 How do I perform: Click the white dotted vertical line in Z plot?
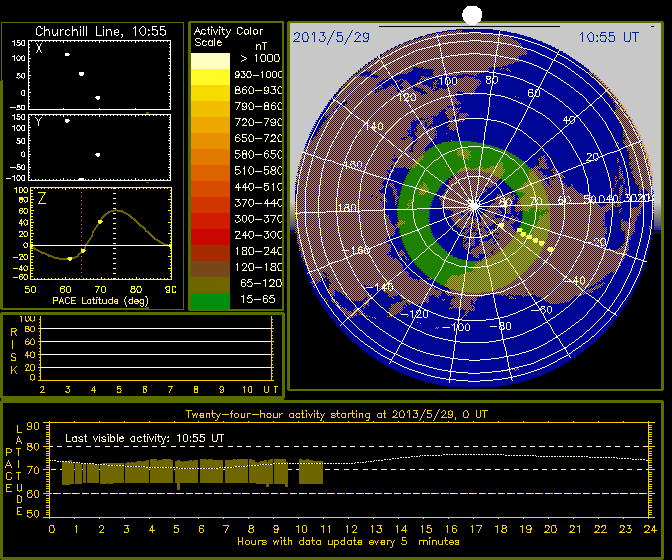(114, 234)
